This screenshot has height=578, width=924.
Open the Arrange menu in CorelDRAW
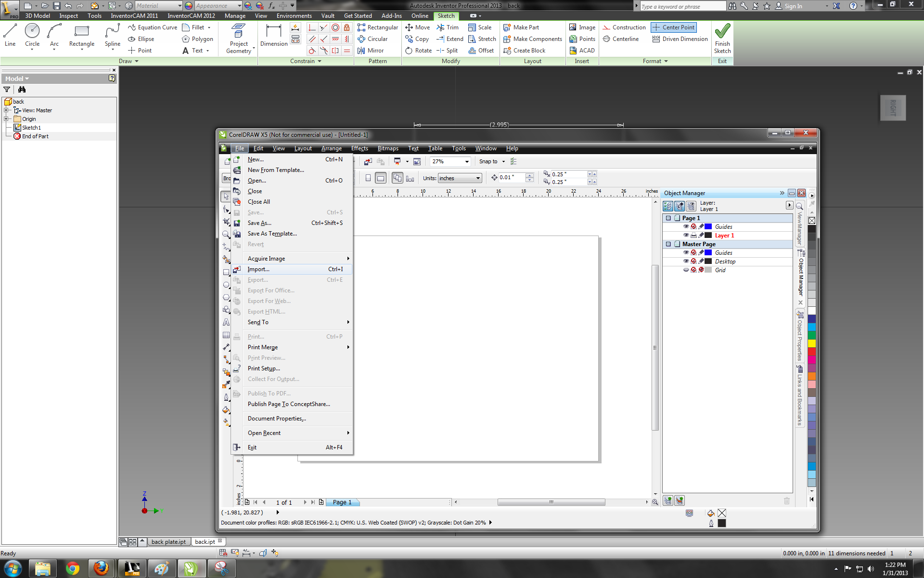tap(332, 148)
